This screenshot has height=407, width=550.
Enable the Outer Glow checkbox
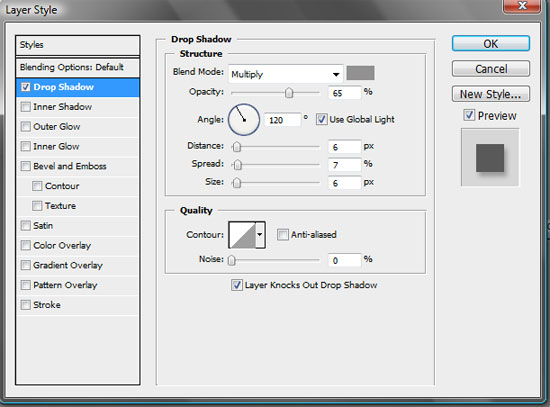26,126
